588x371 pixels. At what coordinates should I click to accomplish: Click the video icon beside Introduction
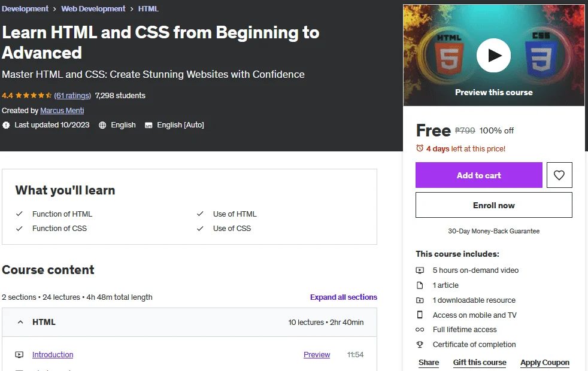pos(19,354)
